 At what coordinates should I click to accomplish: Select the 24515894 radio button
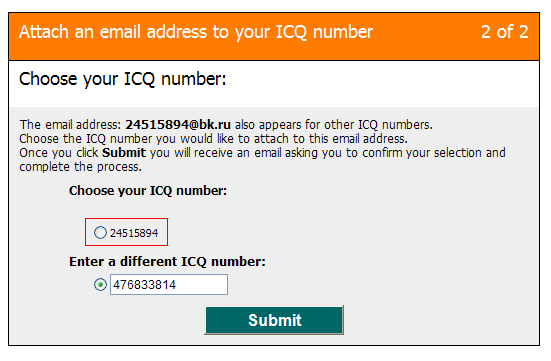[100, 232]
